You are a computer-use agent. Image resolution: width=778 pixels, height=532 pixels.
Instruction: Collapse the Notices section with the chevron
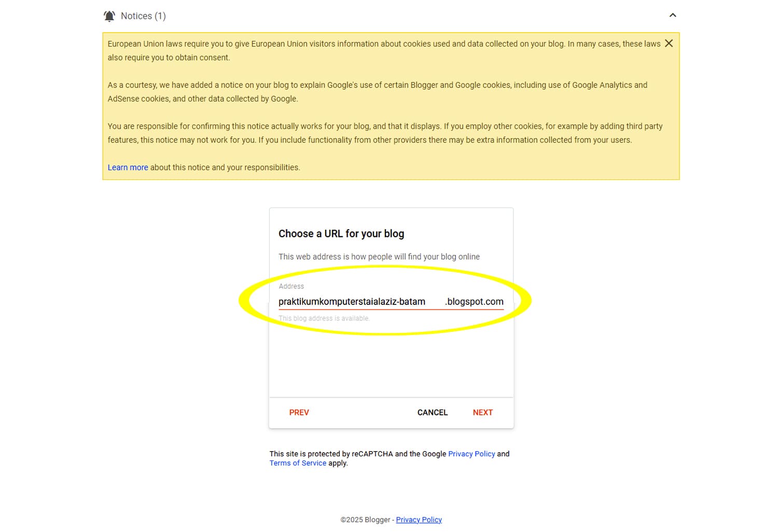coord(673,16)
